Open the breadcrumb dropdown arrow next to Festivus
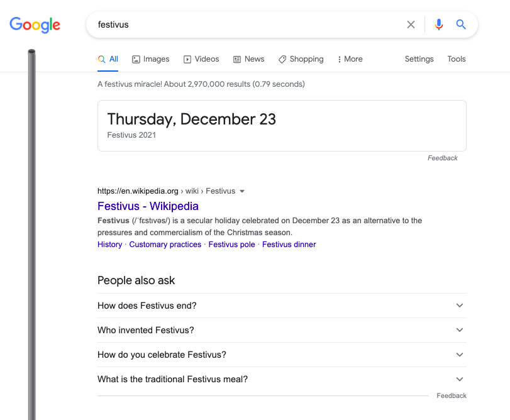Viewport: 510px width, 420px height. pos(242,191)
